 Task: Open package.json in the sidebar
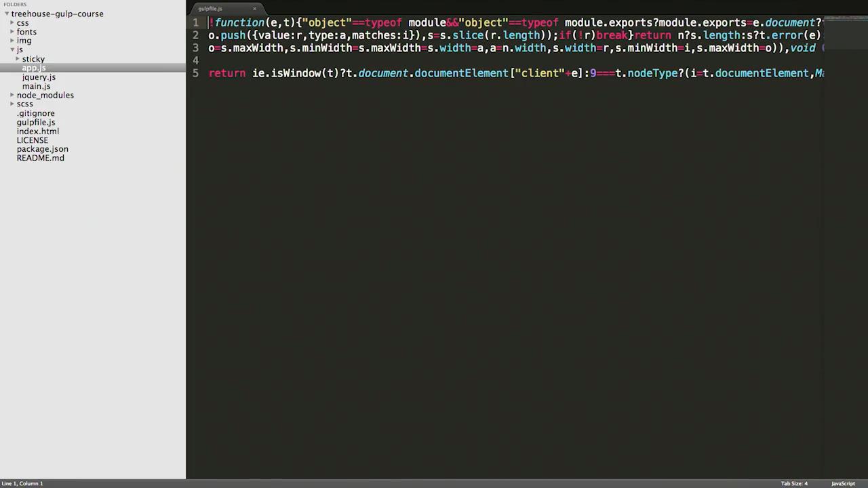point(43,149)
